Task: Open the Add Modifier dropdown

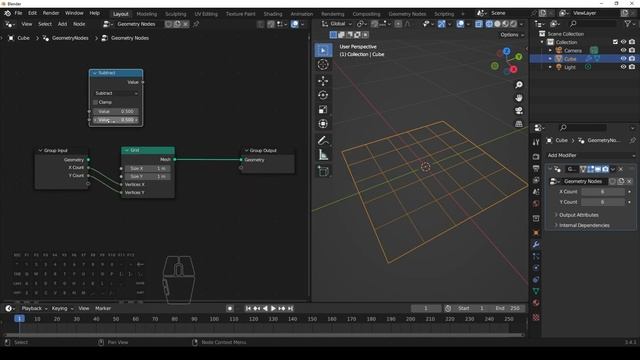Action: click(x=591, y=156)
